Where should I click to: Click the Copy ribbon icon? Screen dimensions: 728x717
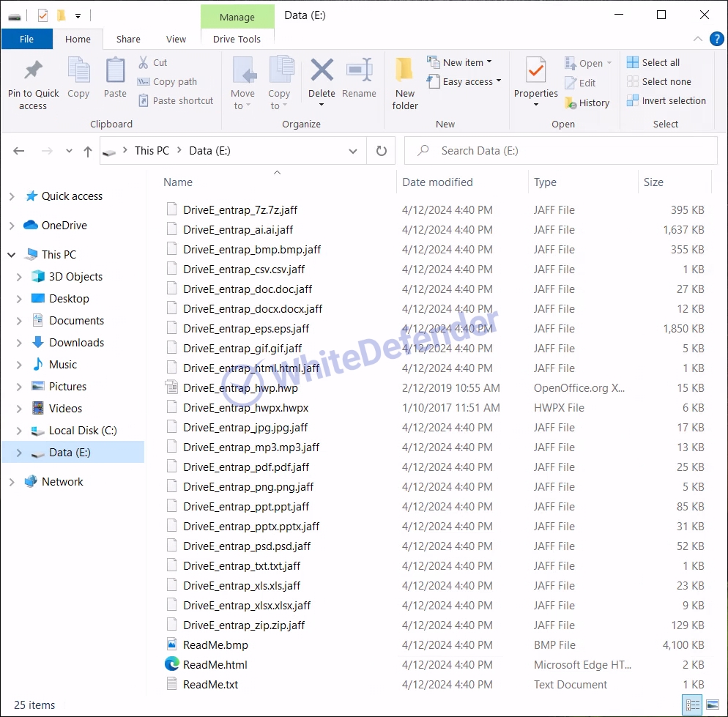[78, 70]
